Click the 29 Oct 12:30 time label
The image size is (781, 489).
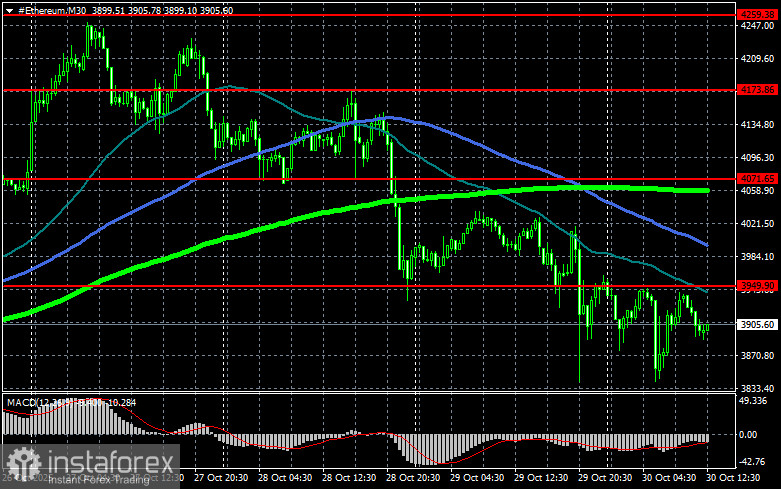tap(541, 478)
